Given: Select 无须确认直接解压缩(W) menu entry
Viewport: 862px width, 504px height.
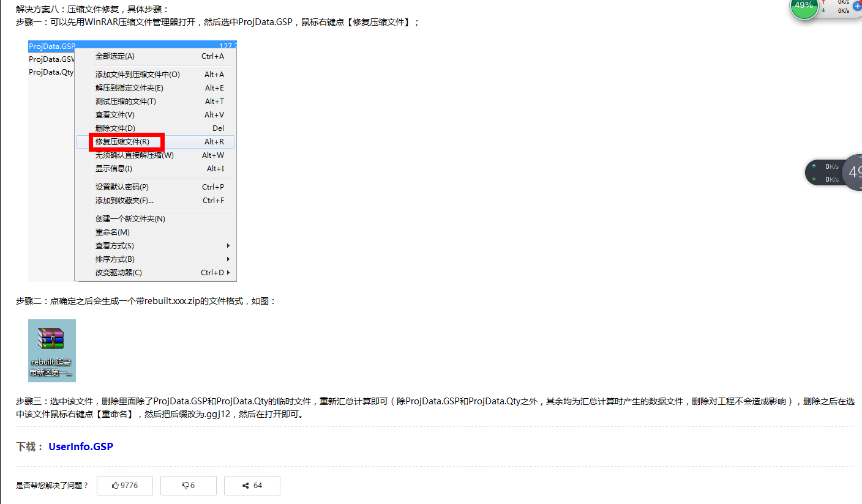Looking at the screenshot, I should coord(156,155).
